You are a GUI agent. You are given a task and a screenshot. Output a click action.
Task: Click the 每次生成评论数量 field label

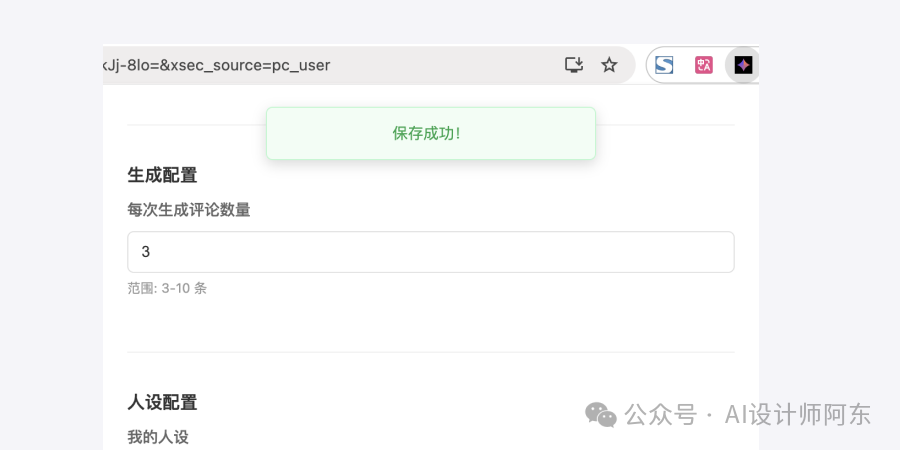(189, 210)
